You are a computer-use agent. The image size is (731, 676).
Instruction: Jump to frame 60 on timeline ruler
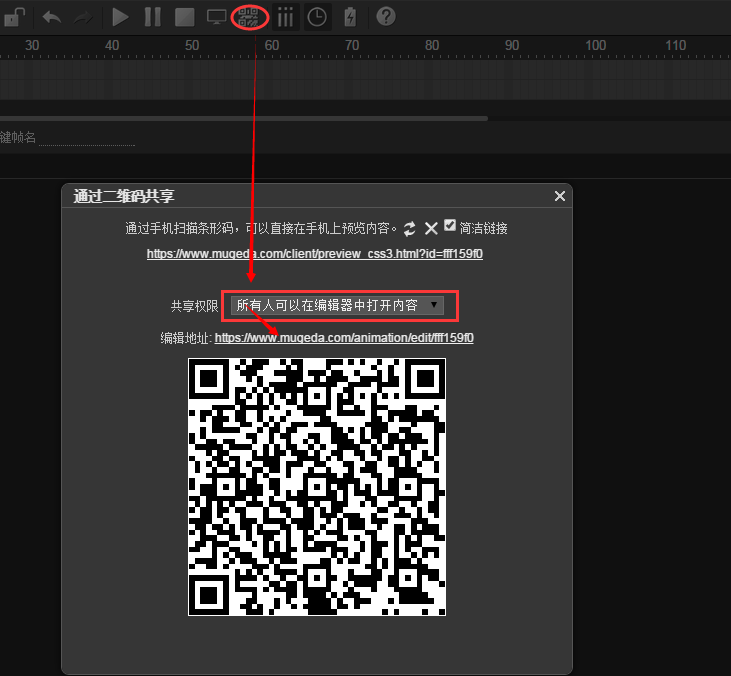272,45
